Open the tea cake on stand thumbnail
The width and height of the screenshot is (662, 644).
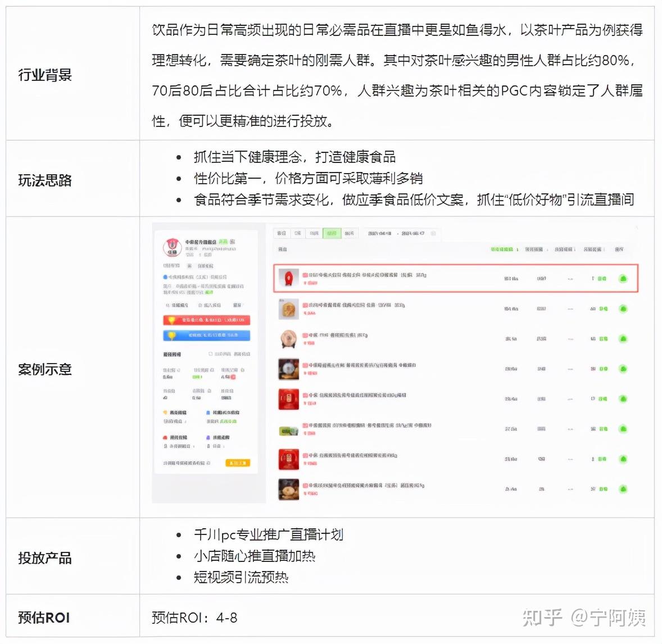click(x=289, y=339)
